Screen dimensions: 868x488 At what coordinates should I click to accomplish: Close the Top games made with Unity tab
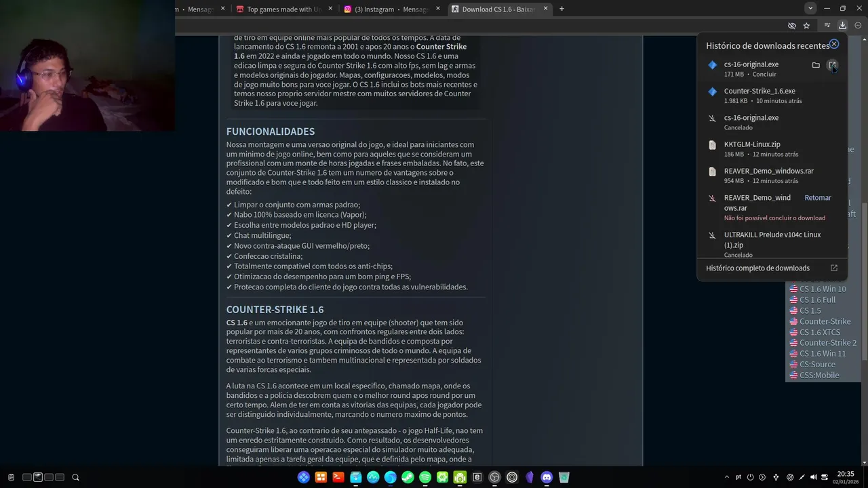pos(330,9)
